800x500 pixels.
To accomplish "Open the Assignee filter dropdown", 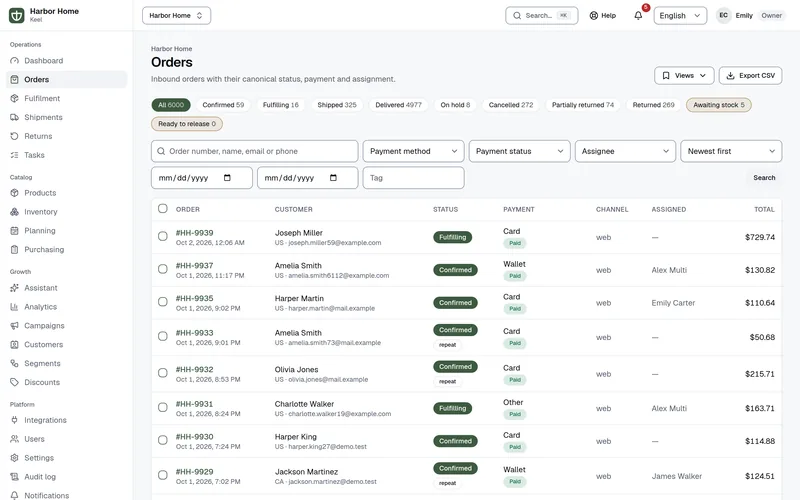I will 625,151.
